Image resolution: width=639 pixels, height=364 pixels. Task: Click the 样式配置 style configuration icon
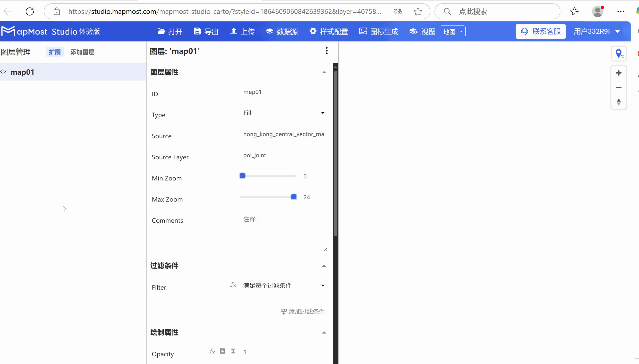[313, 31]
